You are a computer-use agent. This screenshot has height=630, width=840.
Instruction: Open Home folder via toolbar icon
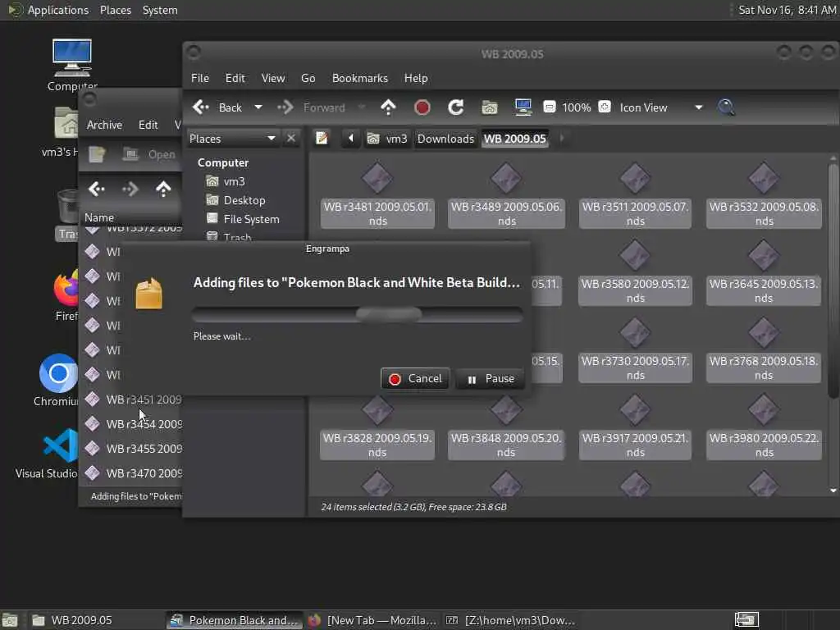coord(490,107)
